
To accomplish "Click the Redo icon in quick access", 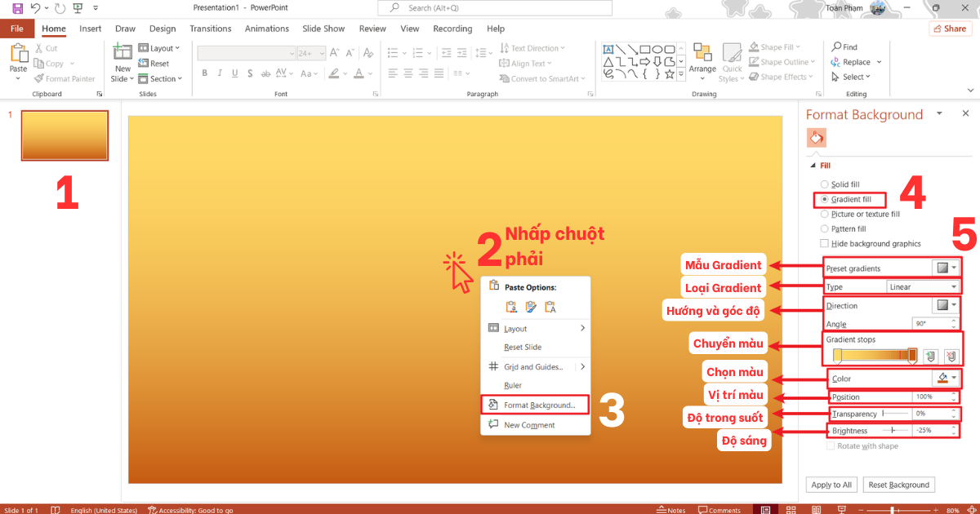I will 60,8.
